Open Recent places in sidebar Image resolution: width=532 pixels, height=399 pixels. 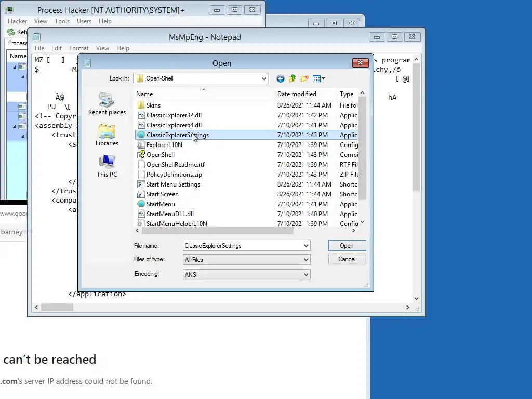pyautogui.click(x=107, y=104)
